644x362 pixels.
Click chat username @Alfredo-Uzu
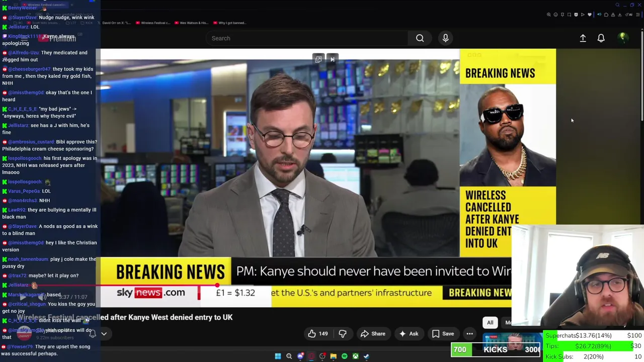[23, 52]
